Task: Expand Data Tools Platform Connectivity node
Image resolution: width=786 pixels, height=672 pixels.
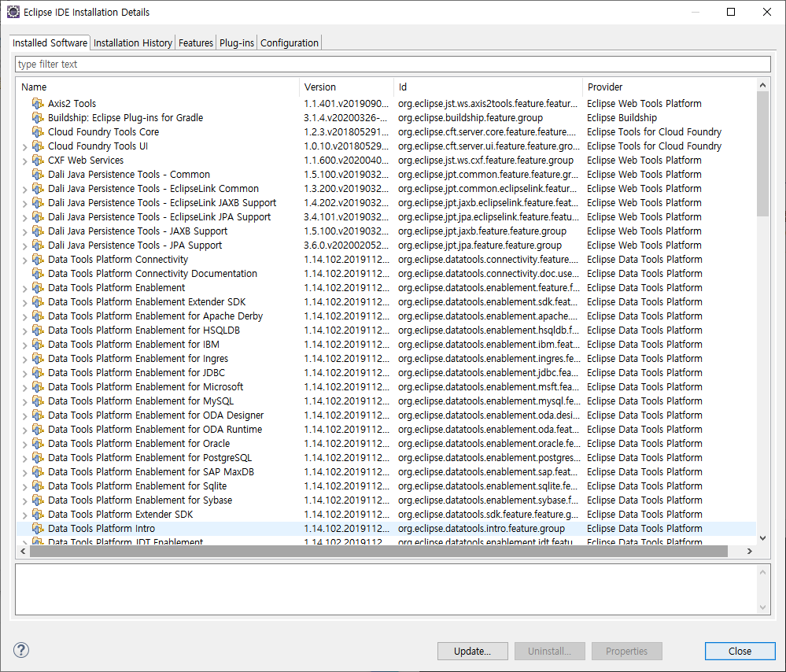Action: 24,260
